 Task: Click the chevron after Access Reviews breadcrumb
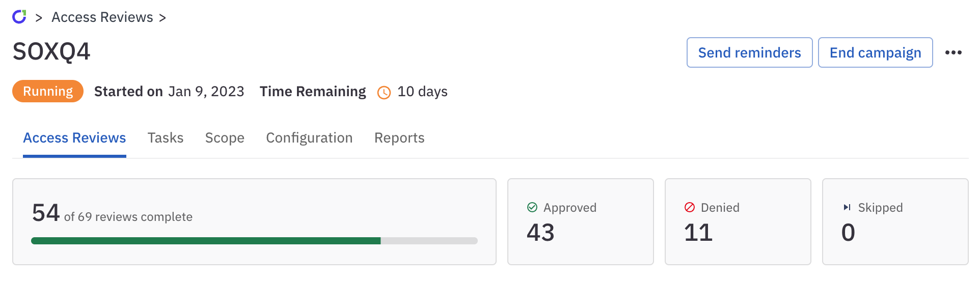pos(162,18)
